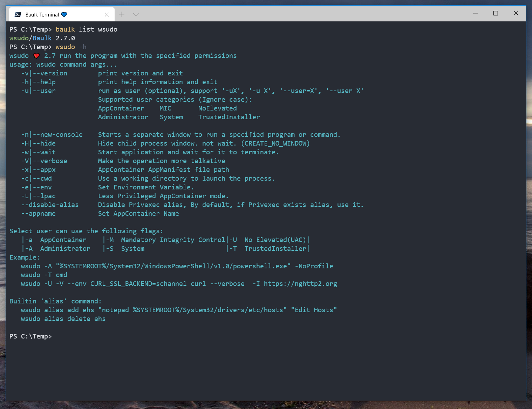Click the '-e|--env' option text
532x409 pixels.
click(36, 187)
